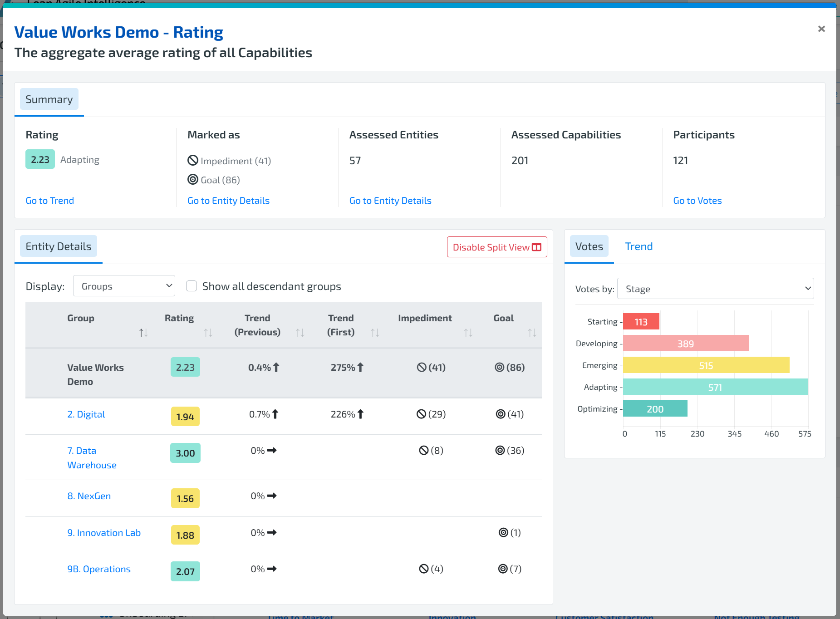The image size is (840, 619).
Task: Click the Impediment icon in Value Works Demo row
Action: tap(422, 367)
